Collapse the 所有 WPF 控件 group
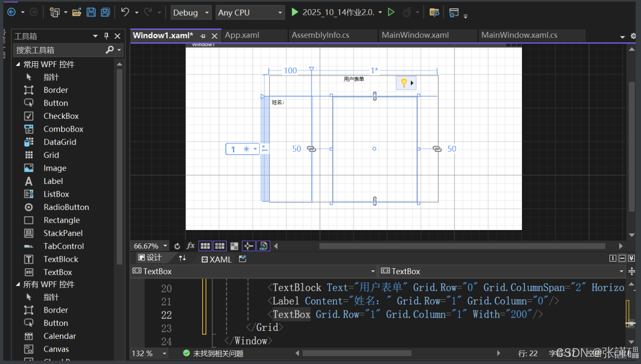The image size is (641, 364). (18, 284)
